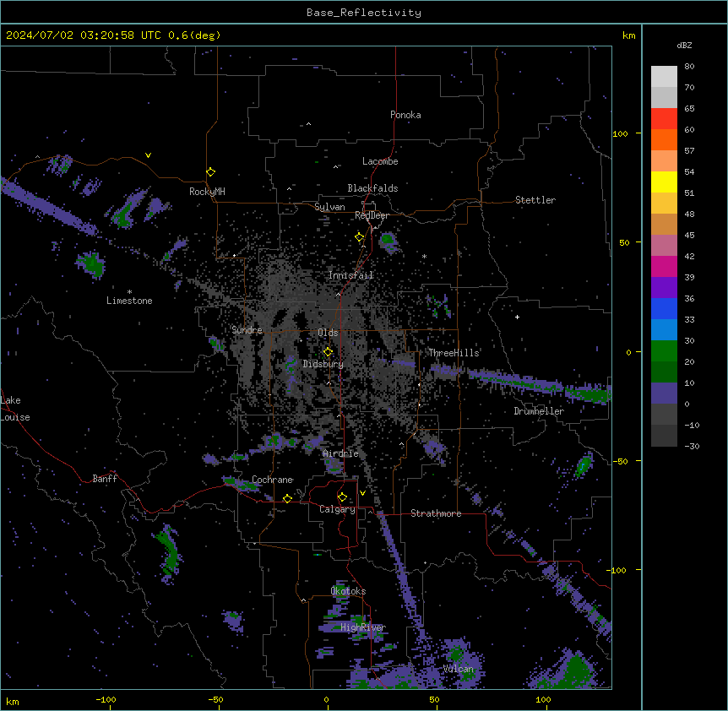Screen dimensions: 728x711
Task: Click the asterisk marker above Limestone
Action: (x=129, y=292)
